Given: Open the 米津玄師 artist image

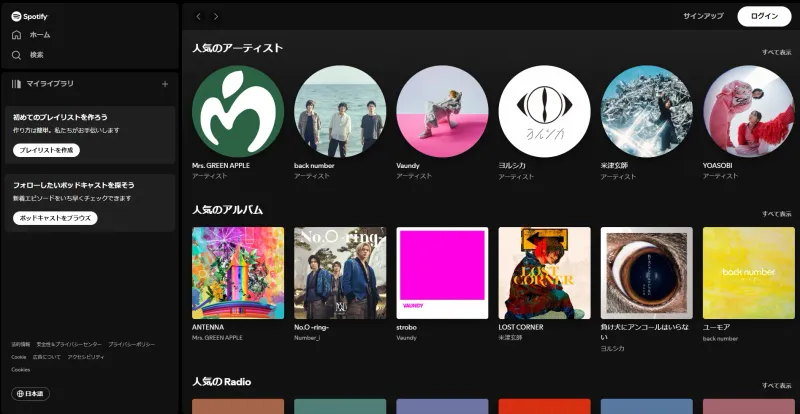Looking at the screenshot, I should pos(646,111).
